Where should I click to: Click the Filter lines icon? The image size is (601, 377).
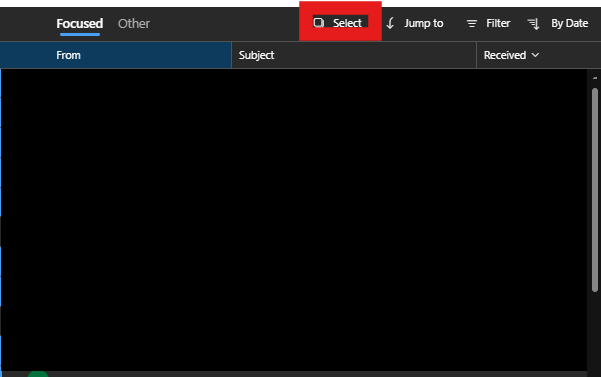[x=472, y=24]
